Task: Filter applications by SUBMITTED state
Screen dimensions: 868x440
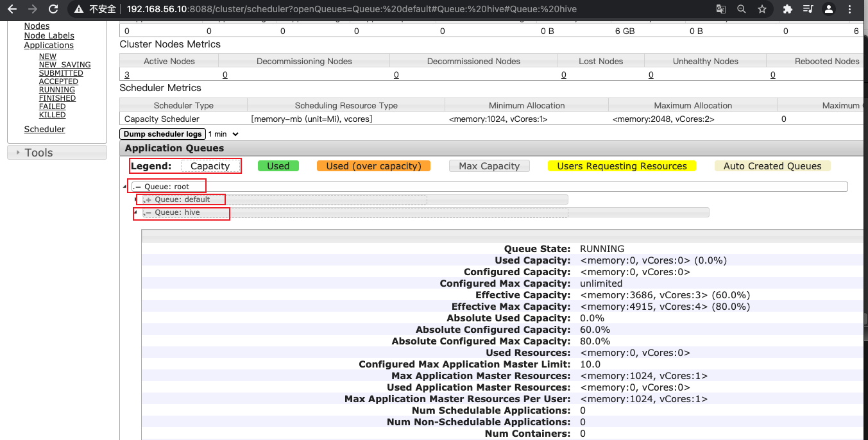Action: click(x=61, y=73)
